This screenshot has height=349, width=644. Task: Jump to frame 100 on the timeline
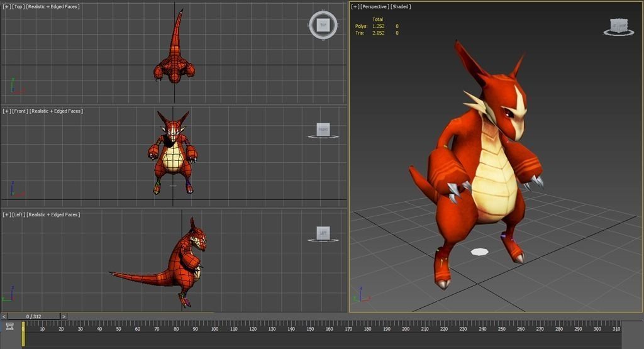tap(214, 328)
